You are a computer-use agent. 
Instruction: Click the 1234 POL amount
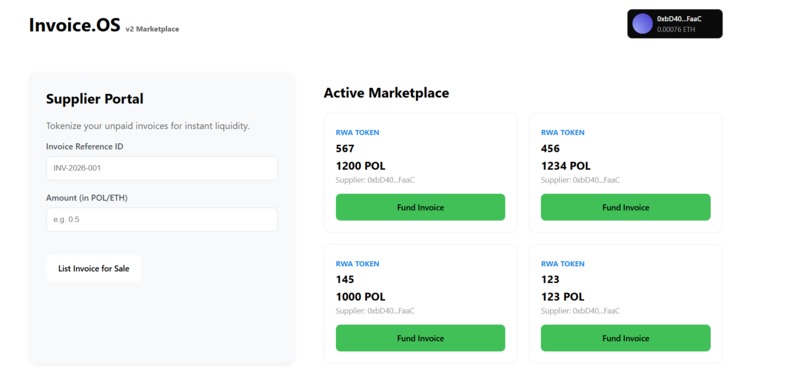[x=565, y=166]
